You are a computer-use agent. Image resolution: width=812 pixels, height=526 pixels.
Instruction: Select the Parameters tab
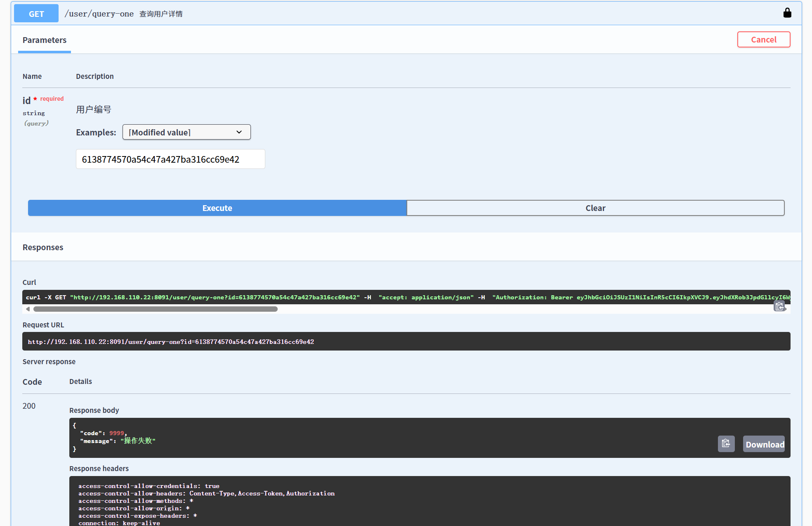(45, 40)
